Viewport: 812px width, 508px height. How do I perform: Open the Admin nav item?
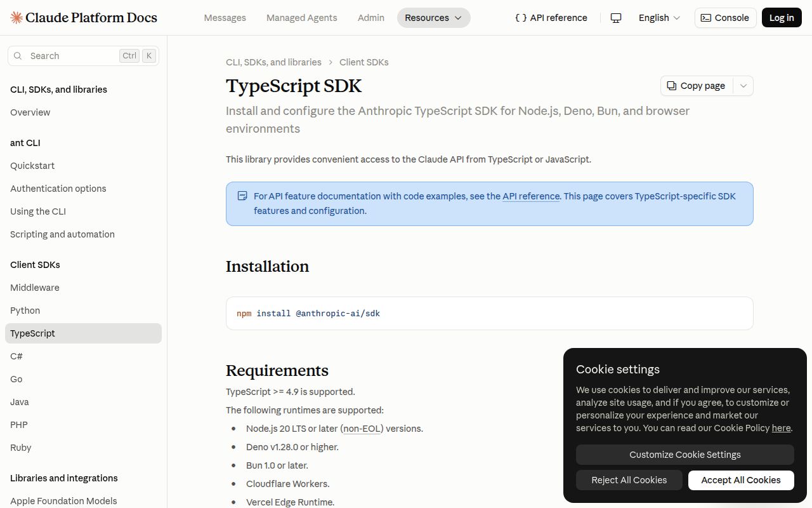click(x=371, y=18)
